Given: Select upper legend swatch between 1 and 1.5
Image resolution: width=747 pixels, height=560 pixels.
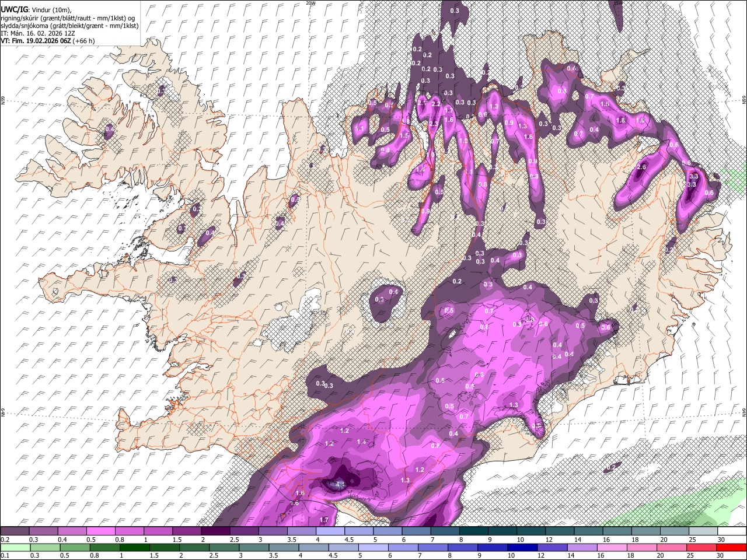Looking at the screenshot, I should (x=158, y=531).
